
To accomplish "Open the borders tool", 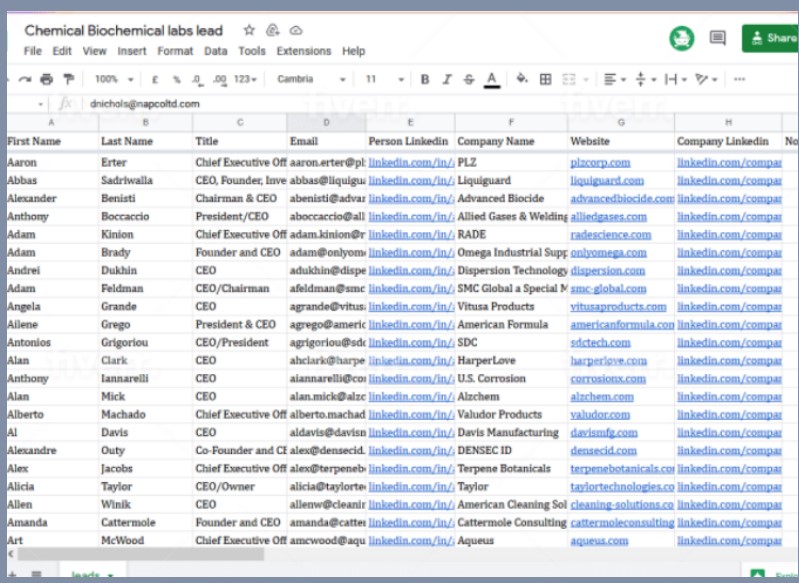I will (x=545, y=79).
